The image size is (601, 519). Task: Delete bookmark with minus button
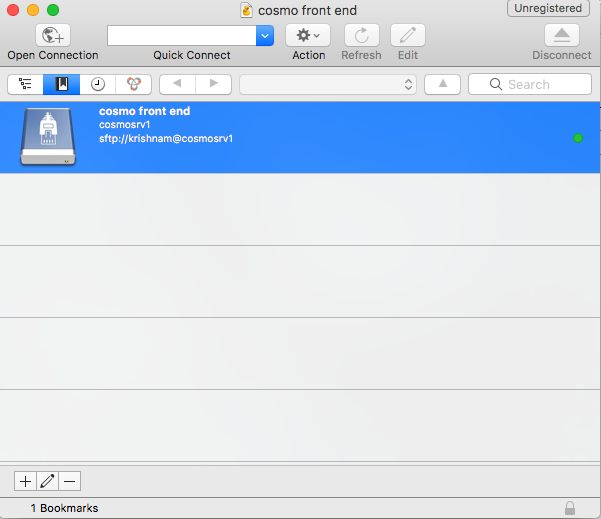pos(69,481)
